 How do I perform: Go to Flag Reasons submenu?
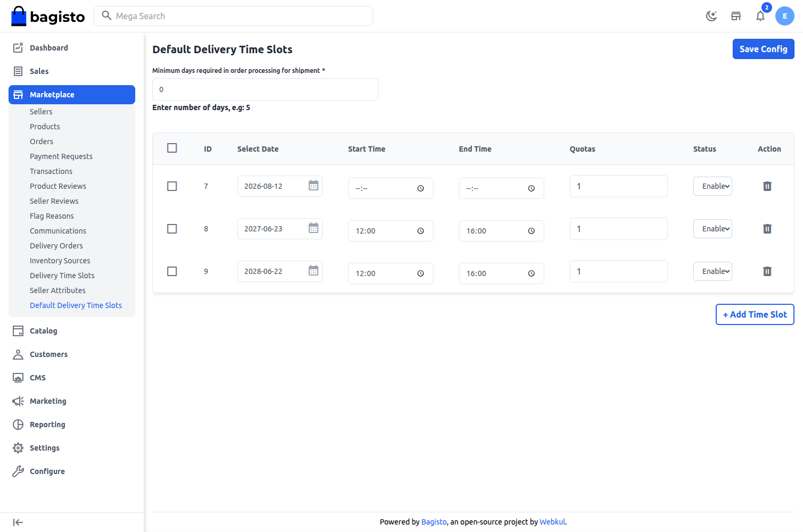52,216
